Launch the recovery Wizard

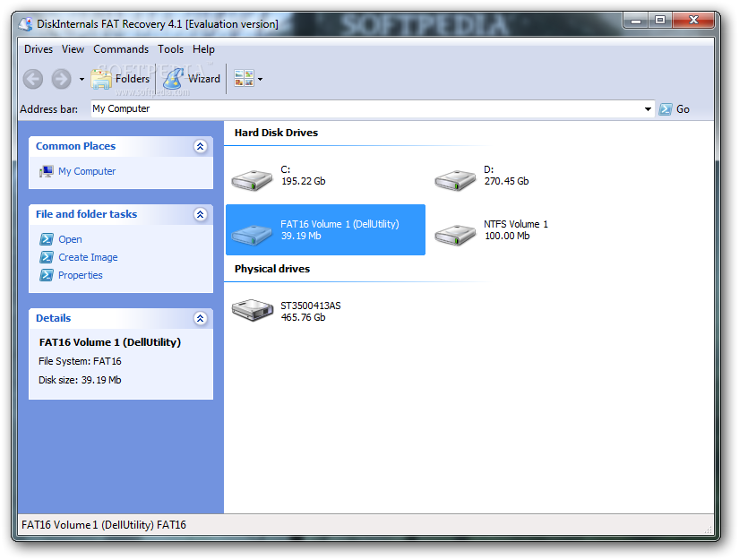click(192, 79)
